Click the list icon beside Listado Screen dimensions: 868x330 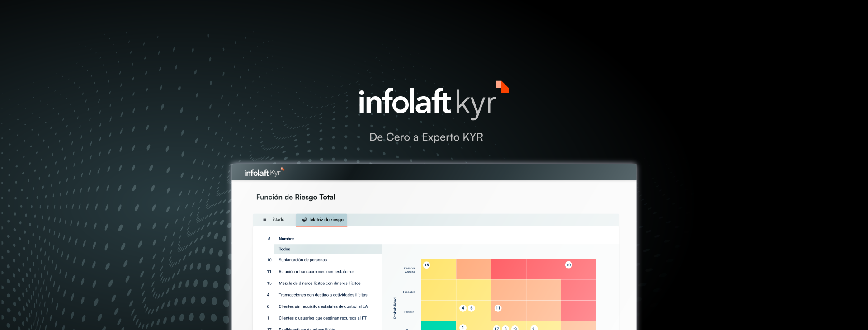[265, 220]
